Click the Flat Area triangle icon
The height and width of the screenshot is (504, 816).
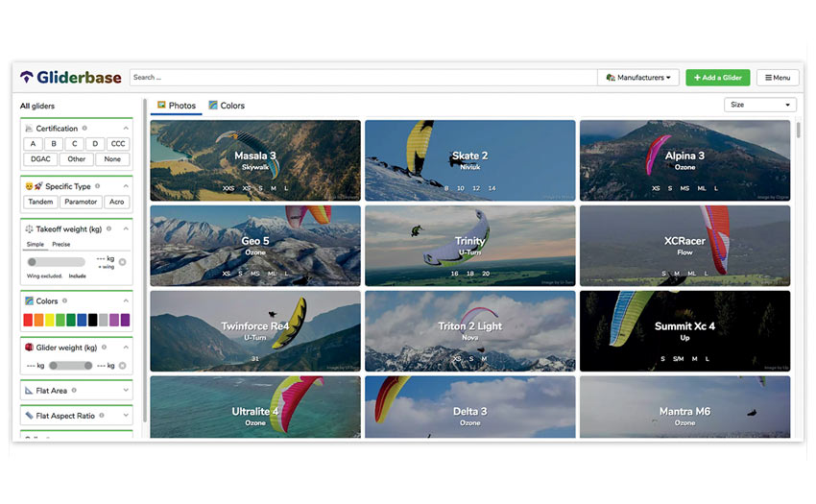(x=29, y=390)
